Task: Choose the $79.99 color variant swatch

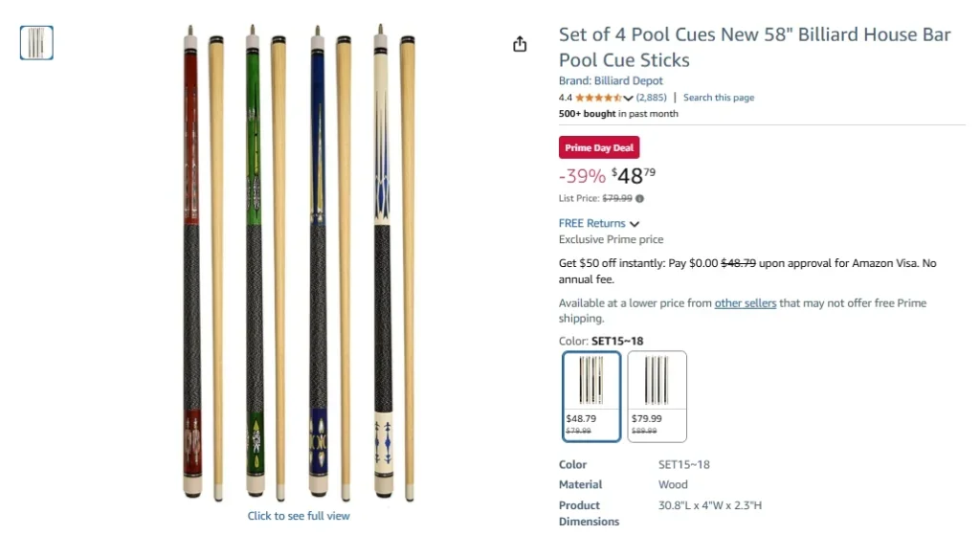Action: point(657,396)
